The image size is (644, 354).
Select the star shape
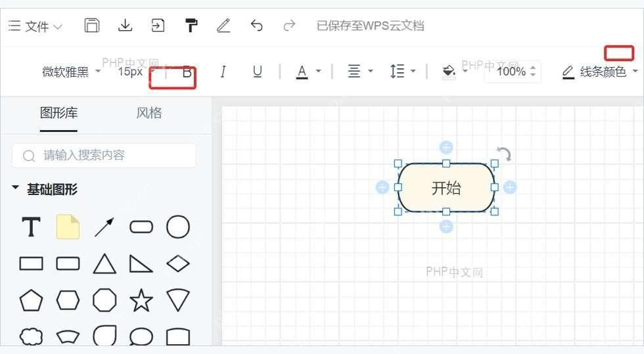tap(141, 300)
